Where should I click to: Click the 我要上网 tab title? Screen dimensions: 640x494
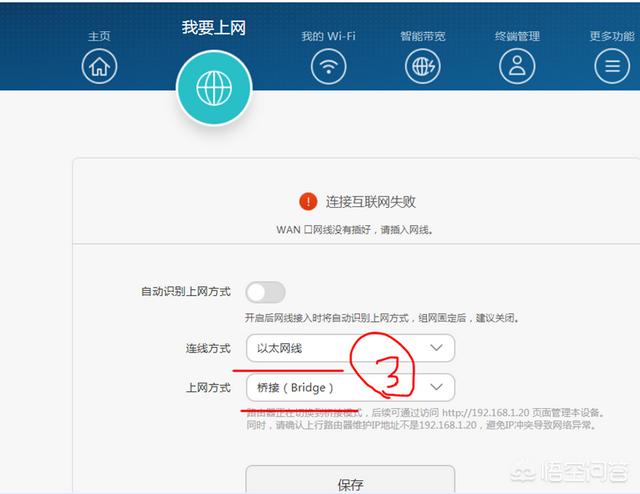[214, 28]
